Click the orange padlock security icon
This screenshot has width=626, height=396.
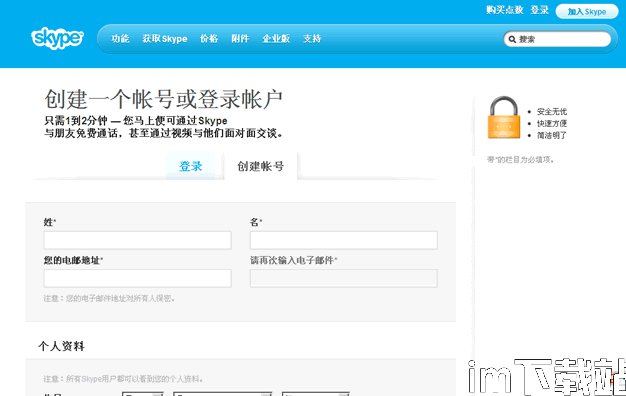point(504,117)
